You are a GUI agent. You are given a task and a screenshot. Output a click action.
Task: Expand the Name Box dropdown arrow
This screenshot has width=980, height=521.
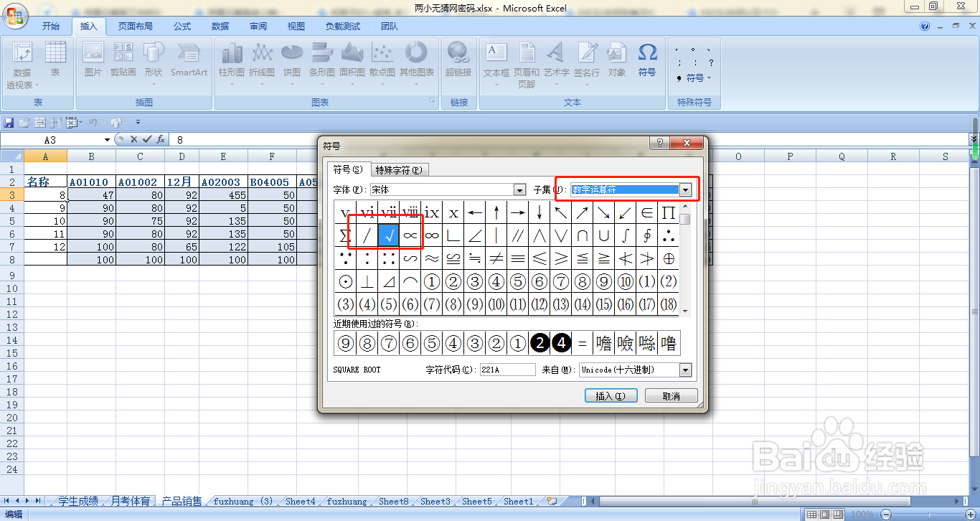tap(108, 139)
